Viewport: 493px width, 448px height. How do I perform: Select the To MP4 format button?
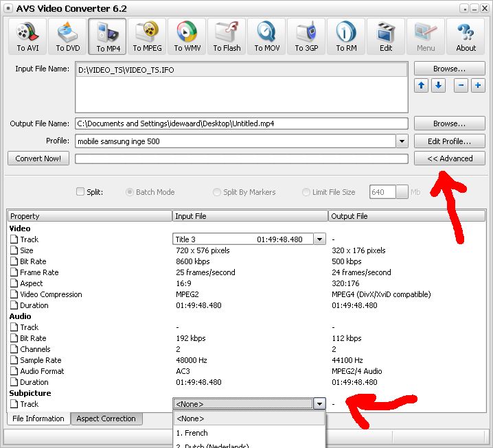pyautogui.click(x=108, y=36)
